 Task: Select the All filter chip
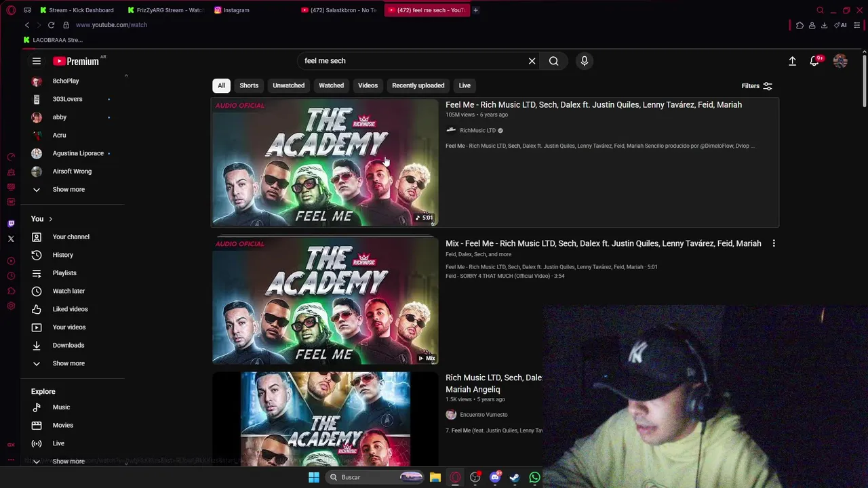pos(221,85)
